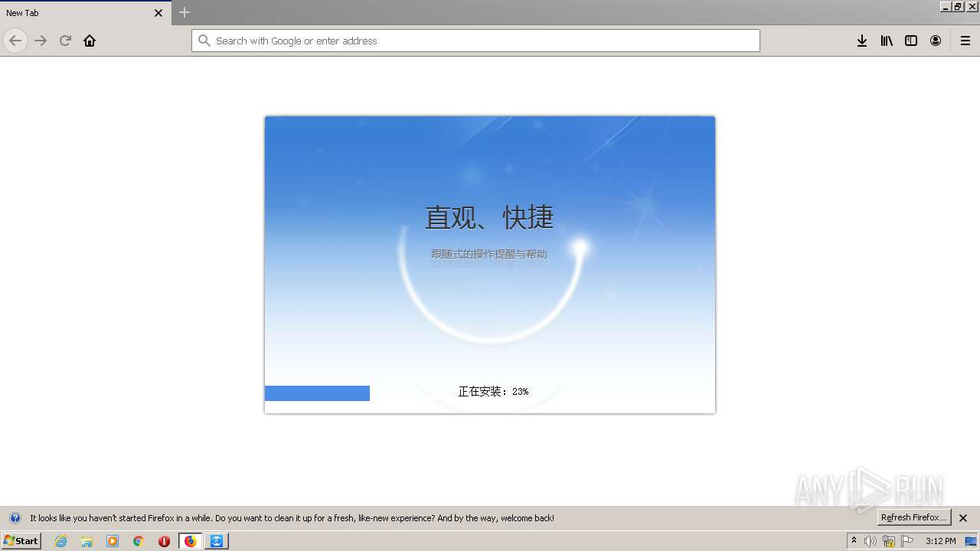Image resolution: width=980 pixels, height=551 pixels.
Task: Minimize the Firefox window
Action: pyautogui.click(x=946, y=6)
